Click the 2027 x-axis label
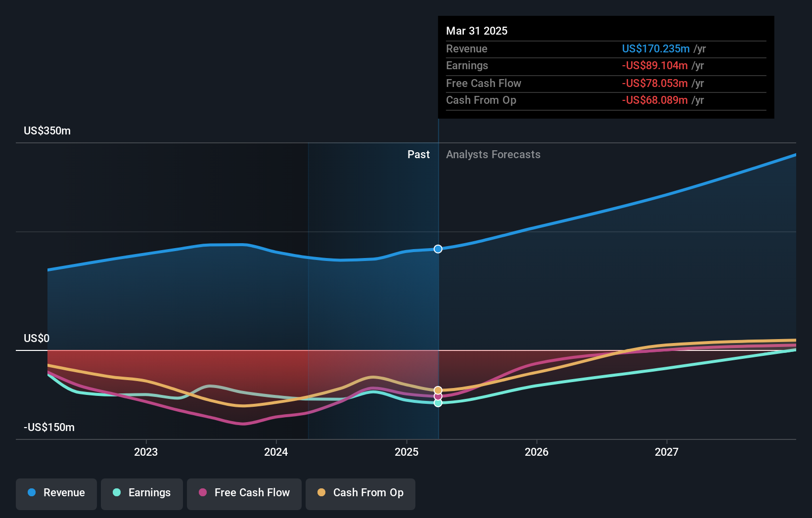Screen dimensions: 812x518 click(x=667, y=452)
